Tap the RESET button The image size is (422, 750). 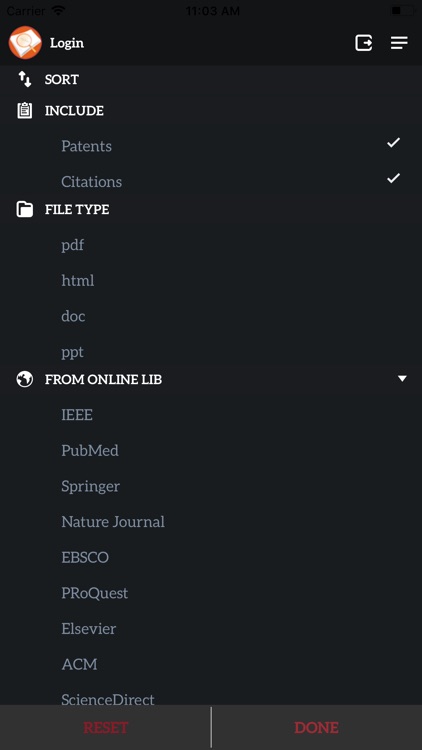(105, 728)
